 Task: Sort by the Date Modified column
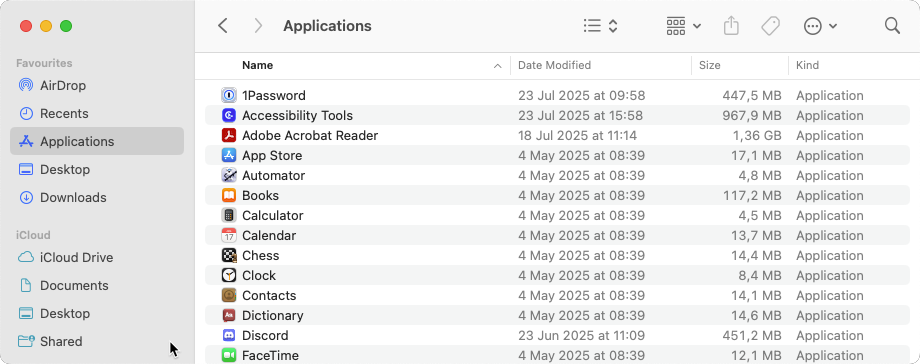554,65
